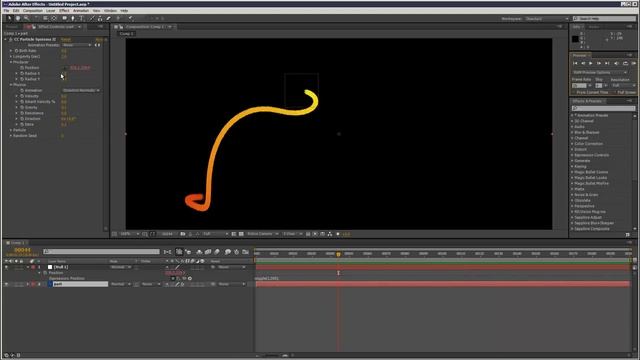Collapse Physics group
This screenshot has height=360, width=640.
[11, 85]
